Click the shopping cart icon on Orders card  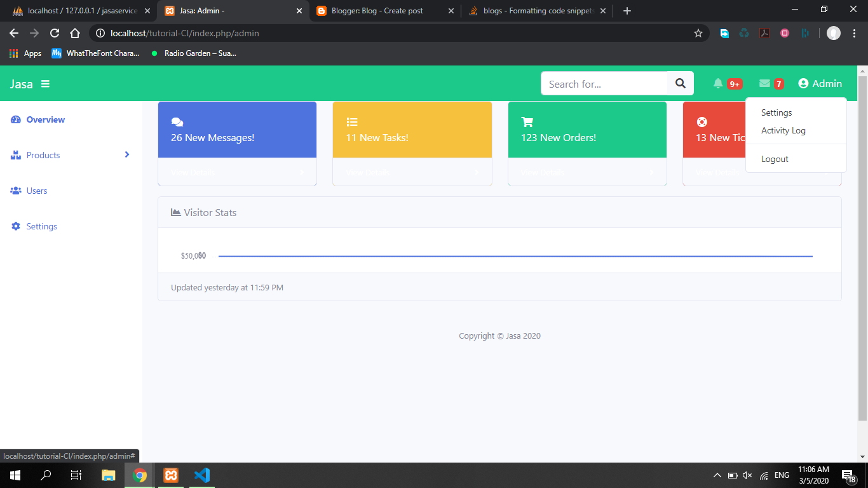coord(527,122)
